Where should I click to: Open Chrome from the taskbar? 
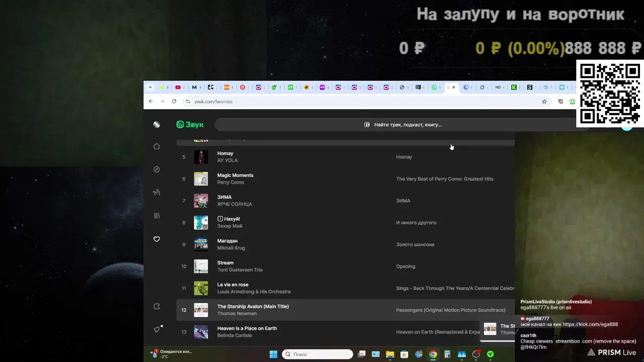tap(433, 354)
